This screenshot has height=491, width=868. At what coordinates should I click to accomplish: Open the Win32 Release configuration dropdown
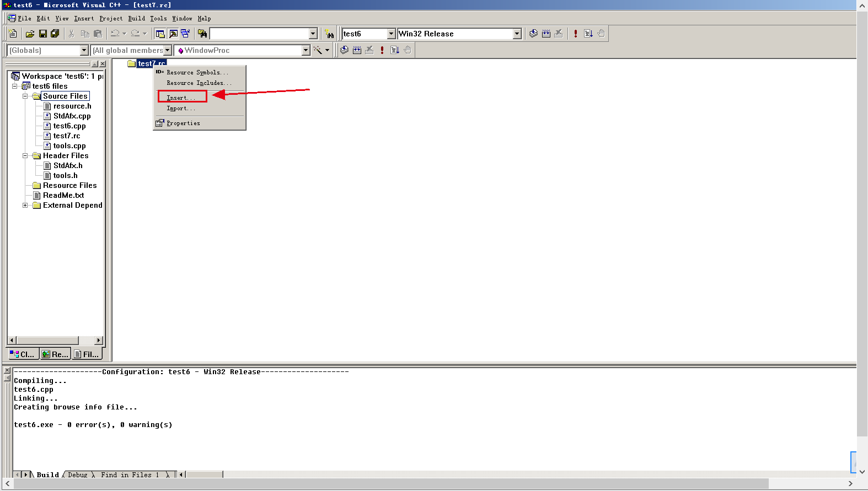pos(517,34)
